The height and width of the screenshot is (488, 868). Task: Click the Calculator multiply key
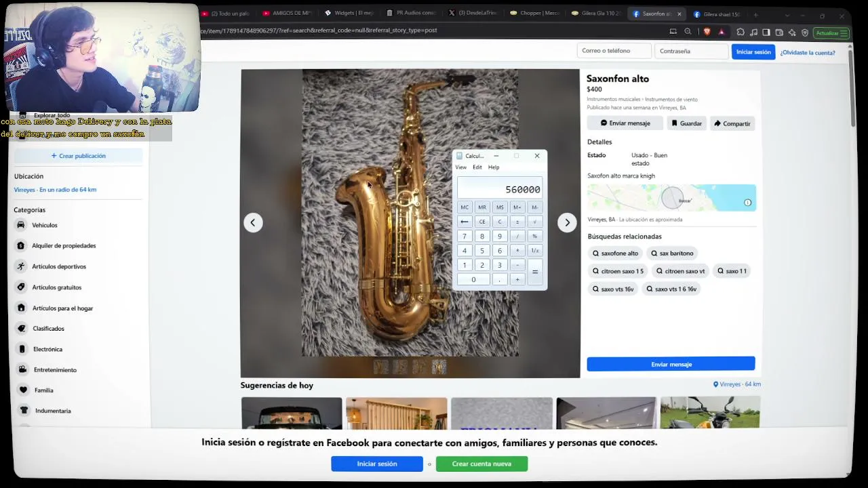(517, 251)
